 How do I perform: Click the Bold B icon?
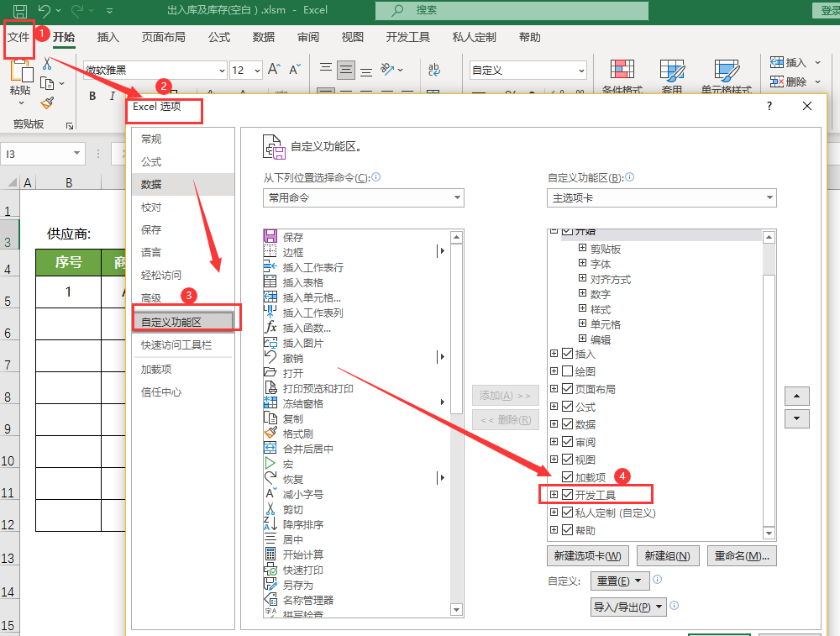(92, 96)
